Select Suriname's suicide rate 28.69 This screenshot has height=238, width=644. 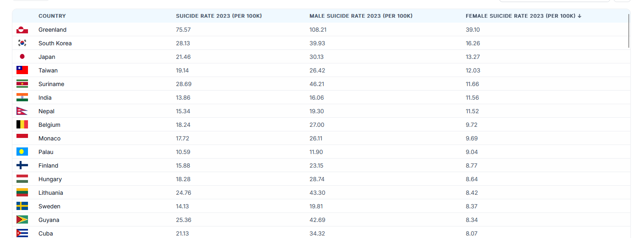pos(184,84)
